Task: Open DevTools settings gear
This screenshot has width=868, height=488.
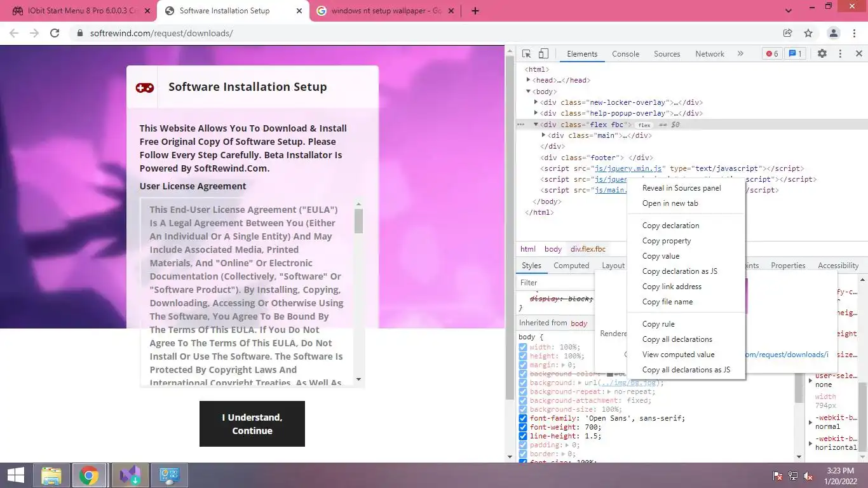Action: [822, 54]
